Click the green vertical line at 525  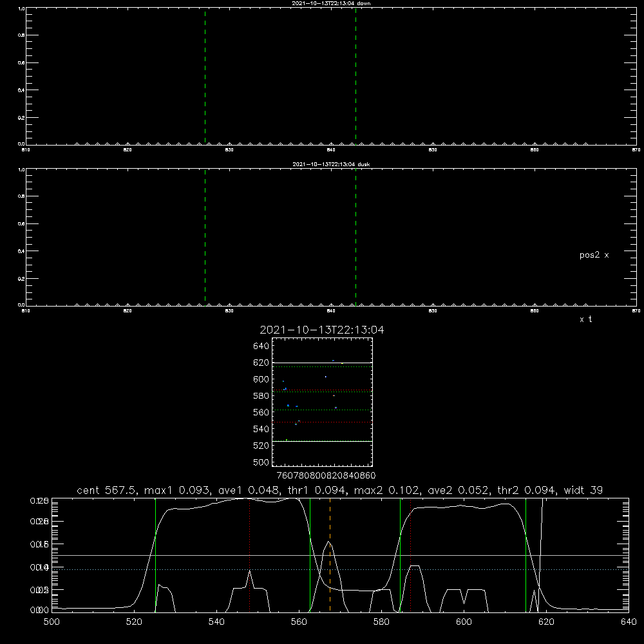pos(155,555)
